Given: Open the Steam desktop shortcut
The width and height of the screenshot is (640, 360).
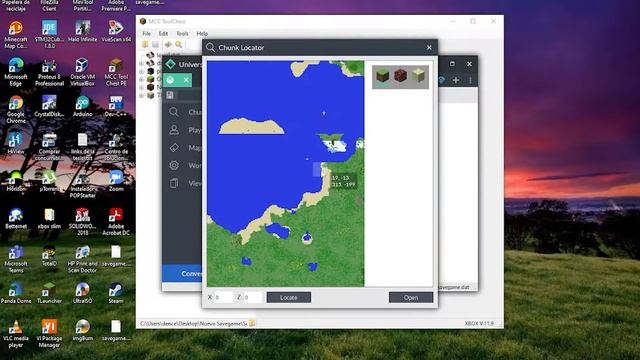Looking at the screenshot, I should point(116,293).
